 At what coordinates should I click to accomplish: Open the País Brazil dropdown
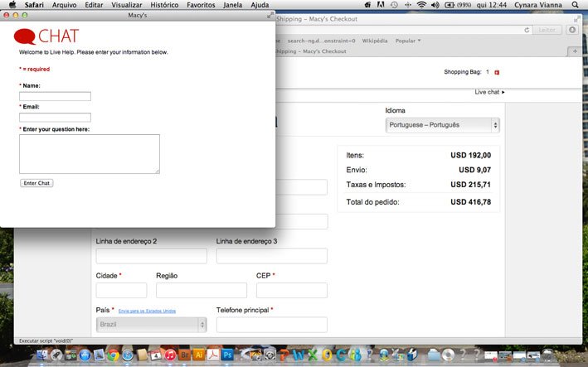[x=152, y=324]
